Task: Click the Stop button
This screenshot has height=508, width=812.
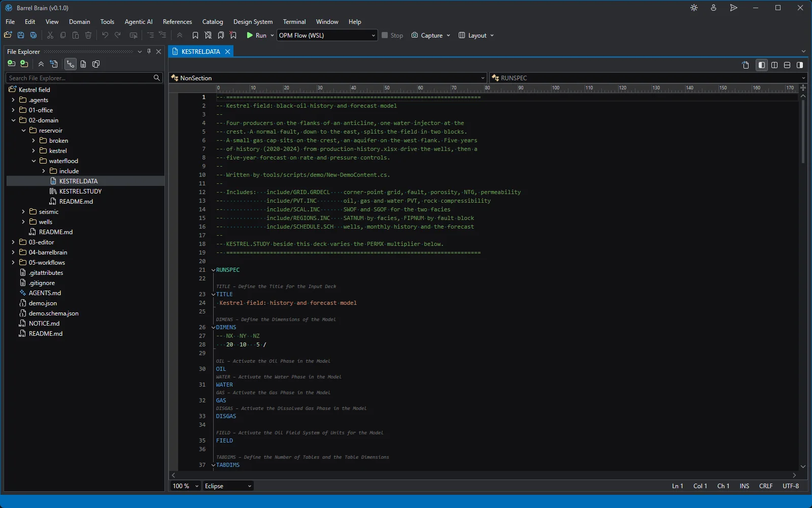Action: [x=392, y=35]
